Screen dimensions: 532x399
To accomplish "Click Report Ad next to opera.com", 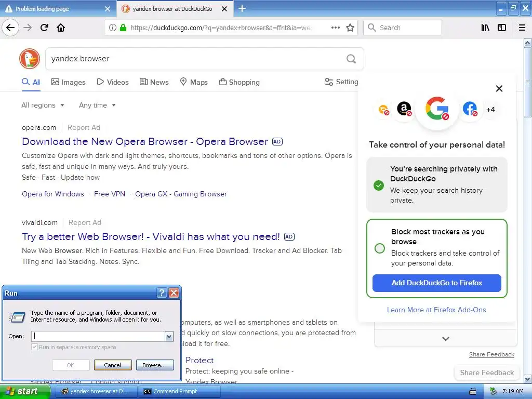I will (x=84, y=128).
